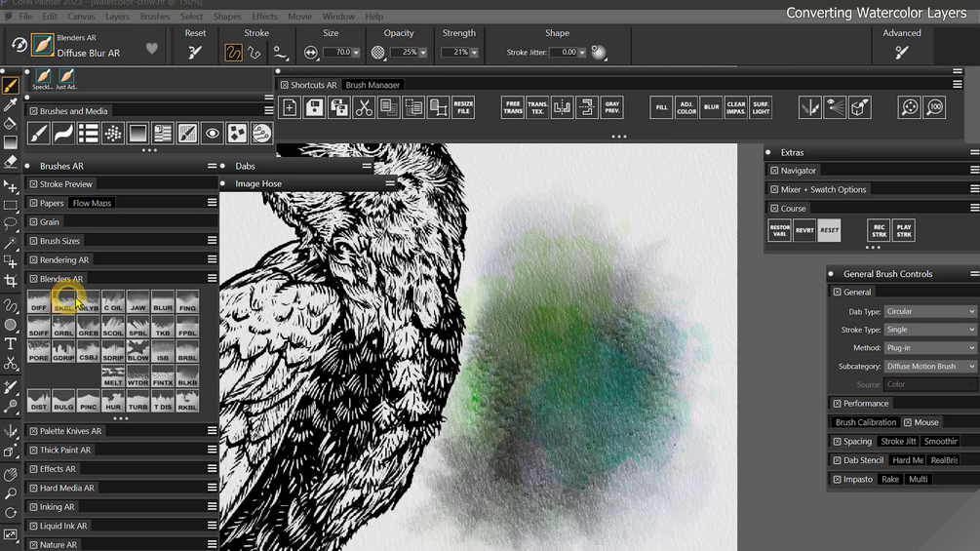Screen dimensions: 980x551
Task: Toggle favorite heart for Diffuse Blur AR
Action: (x=152, y=48)
